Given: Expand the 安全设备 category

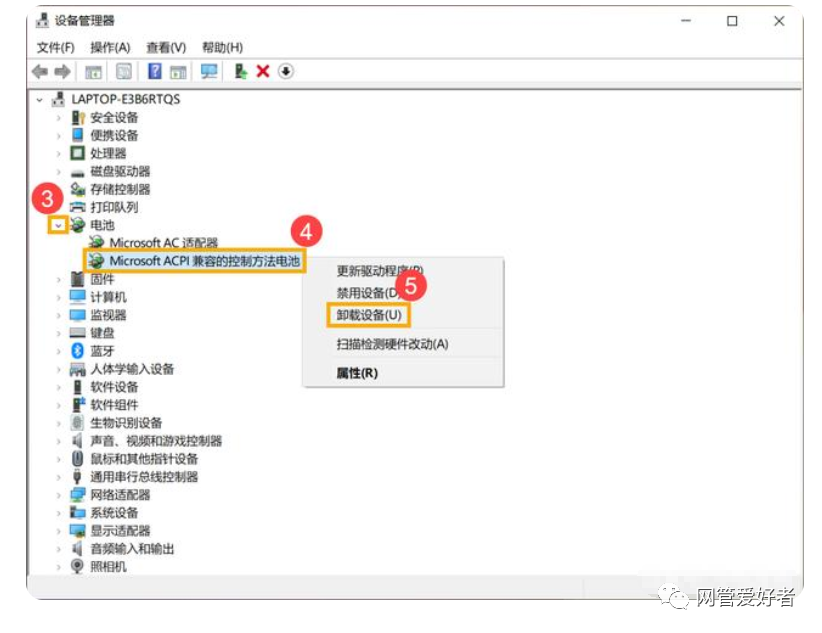Looking at the screenshot, I should point(59,117).
